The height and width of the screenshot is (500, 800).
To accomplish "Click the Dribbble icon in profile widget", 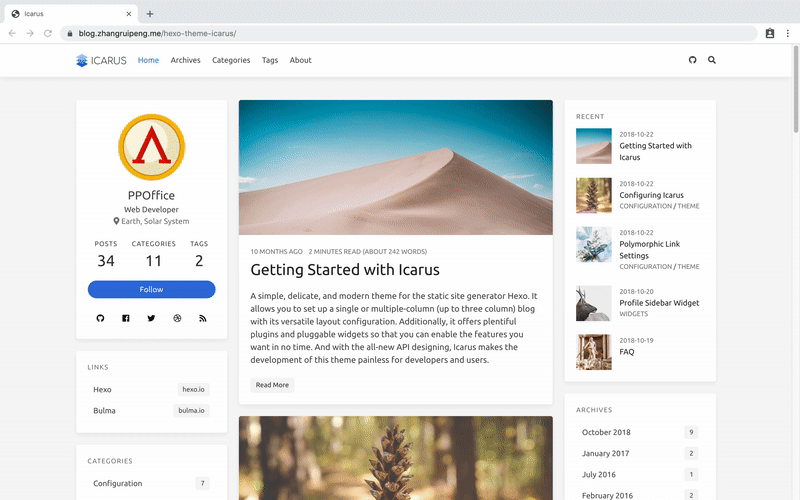I will coord(177,318).
